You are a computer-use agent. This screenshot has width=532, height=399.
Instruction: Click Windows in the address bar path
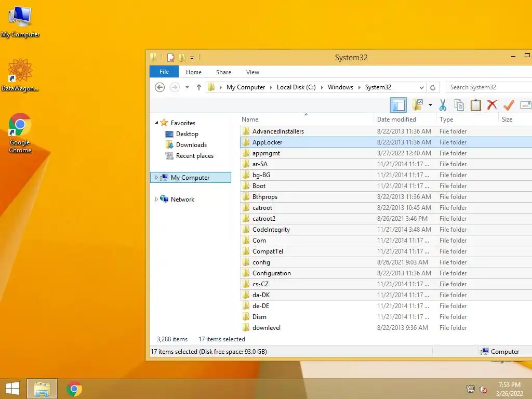(340, 87)
